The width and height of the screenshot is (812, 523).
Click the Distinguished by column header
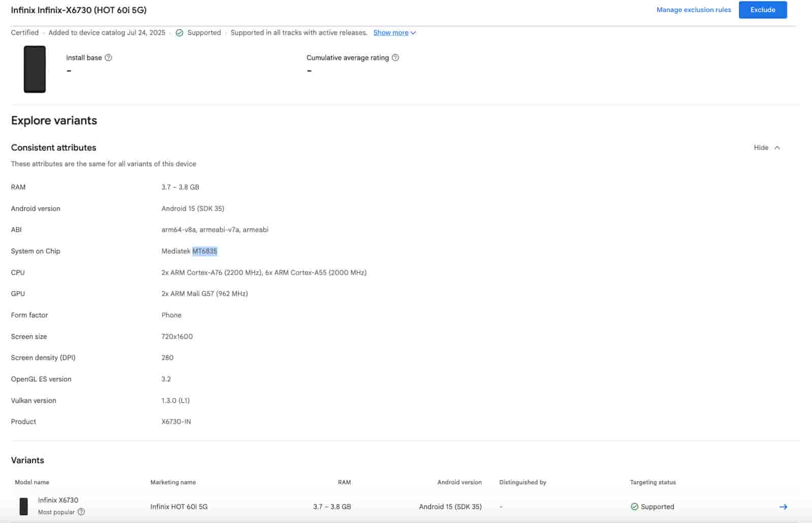(522, 482)
